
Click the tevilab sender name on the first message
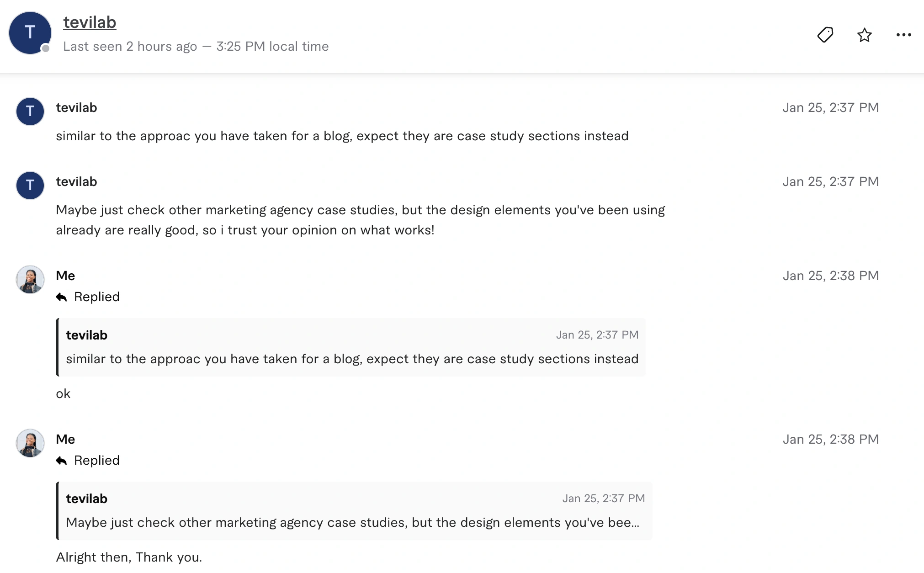pyautogui.click(x=76, y=108)
